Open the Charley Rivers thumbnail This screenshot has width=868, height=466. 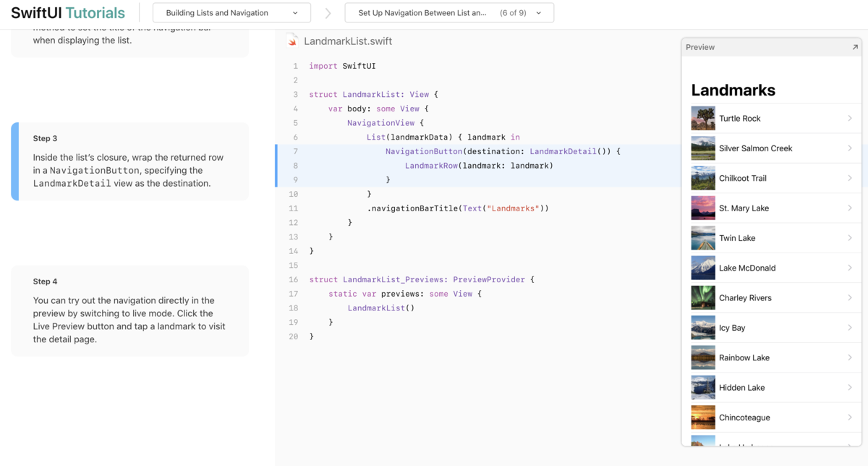click(703, 297)
